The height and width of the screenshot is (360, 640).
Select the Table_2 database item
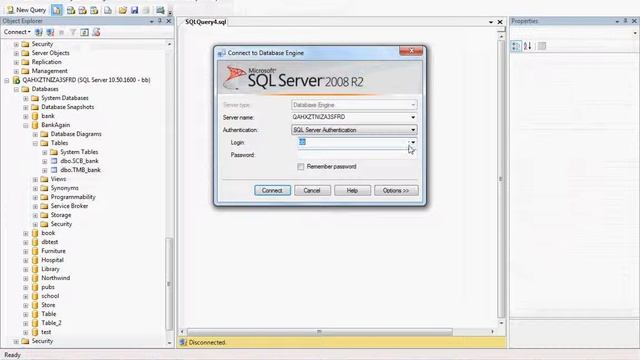[51, 323]
